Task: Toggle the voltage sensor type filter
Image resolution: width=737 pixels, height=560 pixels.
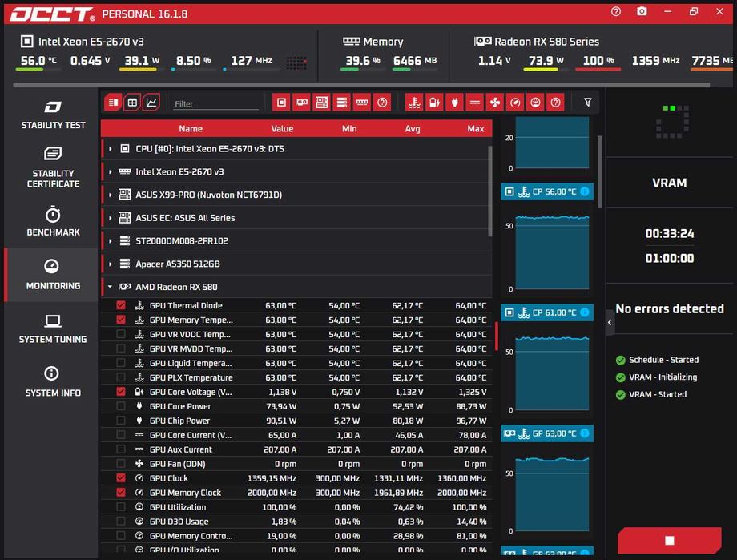Action: [434, 103]
